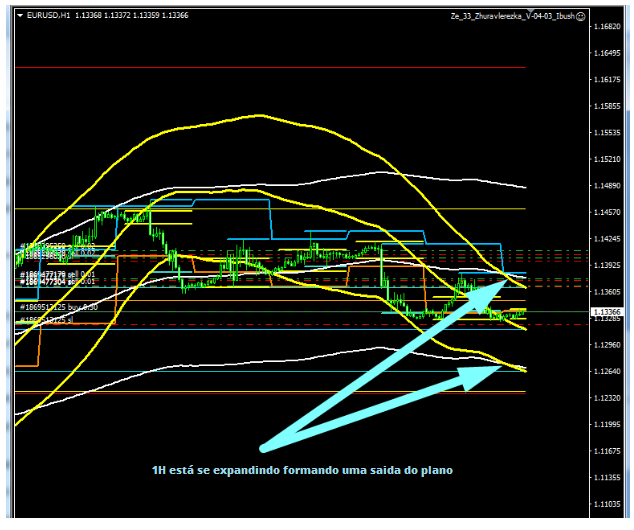Open the small triangle menu beside EURUSD,H1
Screen dimensions: 634x530
coord(23,16)
